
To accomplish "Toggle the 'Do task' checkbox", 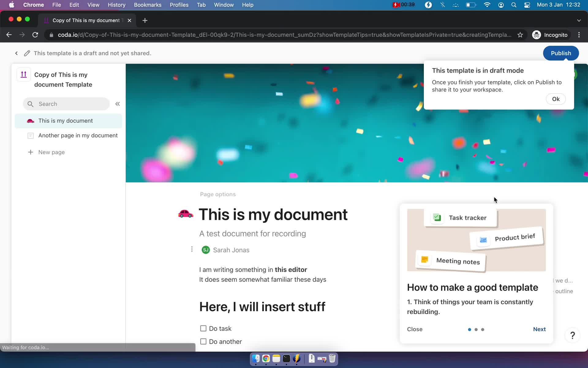I will point(203,328).
